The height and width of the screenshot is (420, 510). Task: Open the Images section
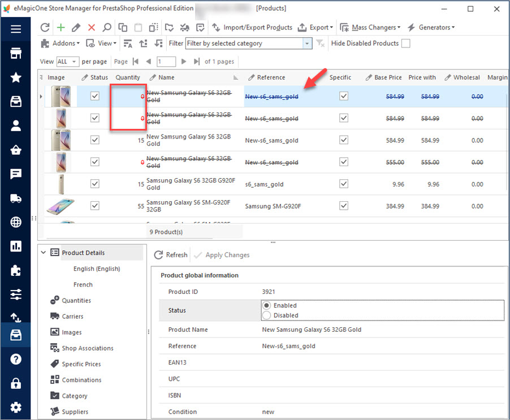point(66,332)
